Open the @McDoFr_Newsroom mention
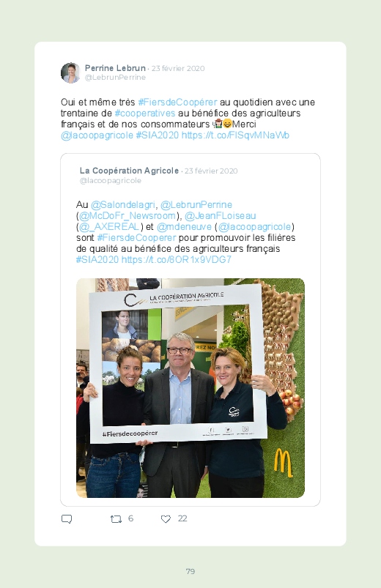 127,215
